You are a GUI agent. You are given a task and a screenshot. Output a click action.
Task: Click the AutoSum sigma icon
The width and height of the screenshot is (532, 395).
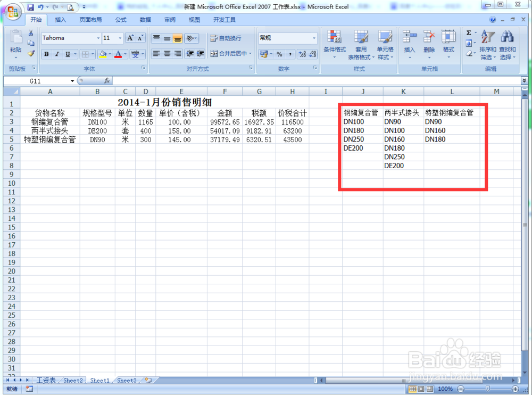click(x=469, y=32)
